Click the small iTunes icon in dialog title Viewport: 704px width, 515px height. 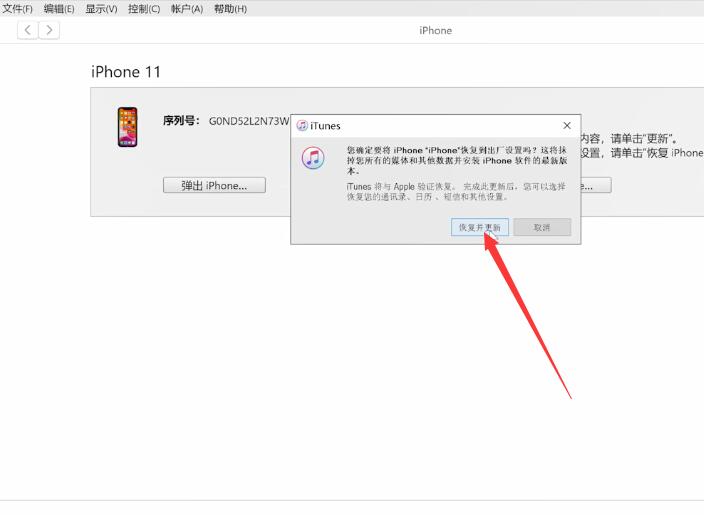click(302, 126)
